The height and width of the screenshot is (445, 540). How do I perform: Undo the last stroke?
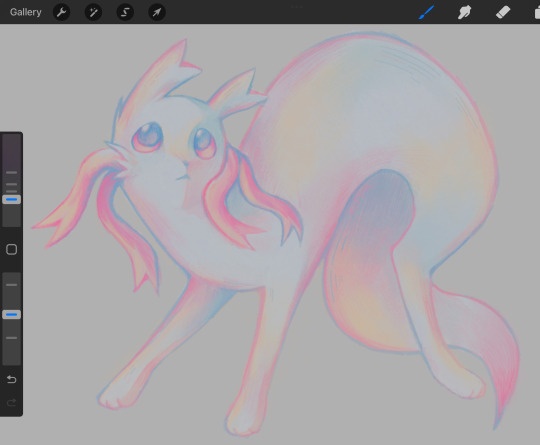(x=11, y=379)
